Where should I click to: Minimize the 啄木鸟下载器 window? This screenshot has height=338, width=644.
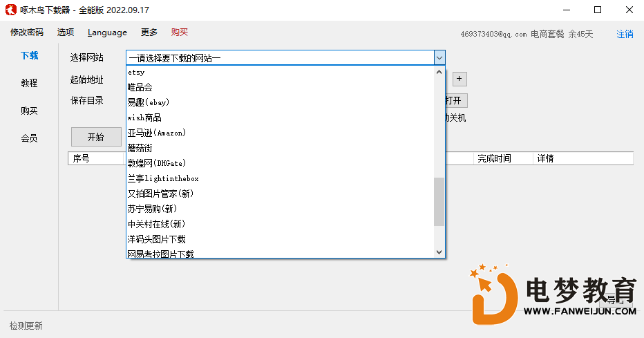pyautogui.click(x=567, y=10)
